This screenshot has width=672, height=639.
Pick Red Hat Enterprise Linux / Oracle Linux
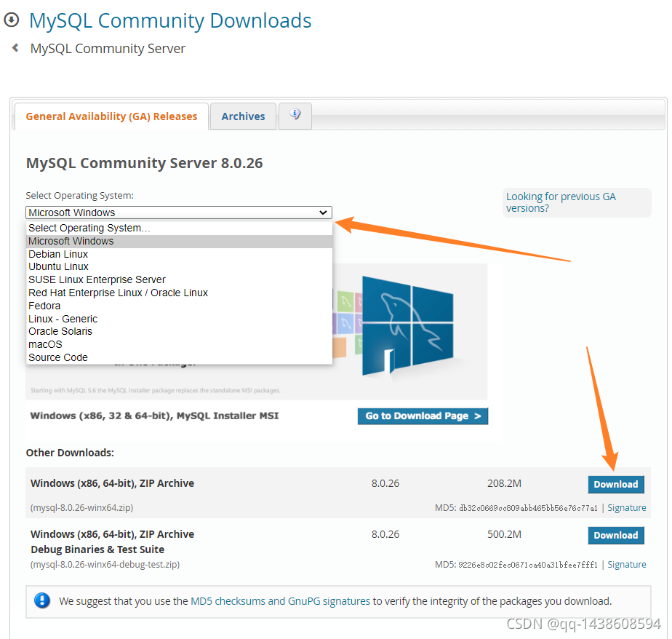point(179,293)
